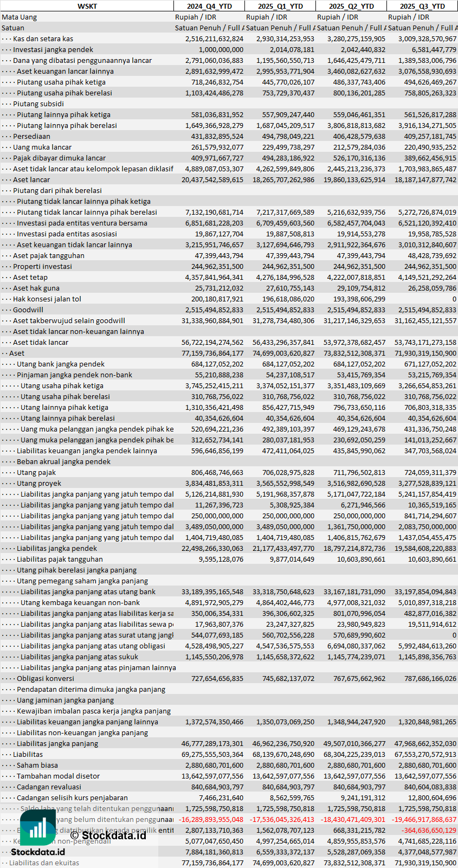Screen dimensions: 458x868
Task: Click the Goodwill row label
Action: click(28, 310)
